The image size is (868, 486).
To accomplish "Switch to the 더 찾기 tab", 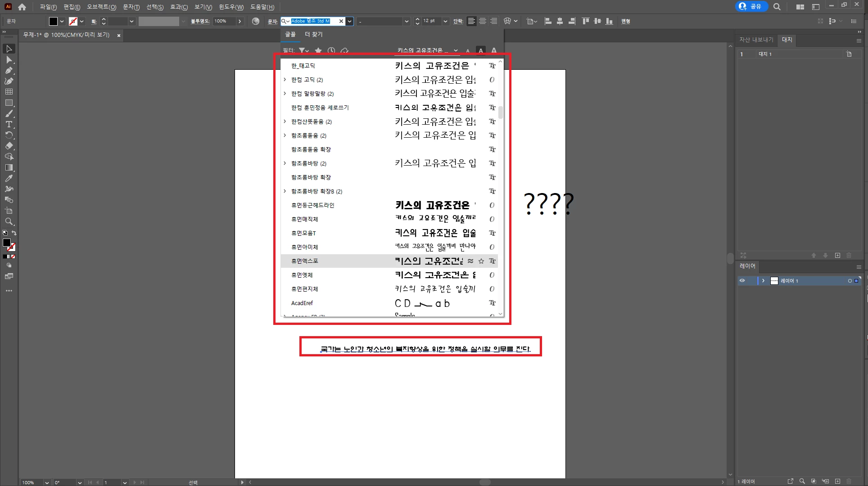I will click(x=313, y=34).
